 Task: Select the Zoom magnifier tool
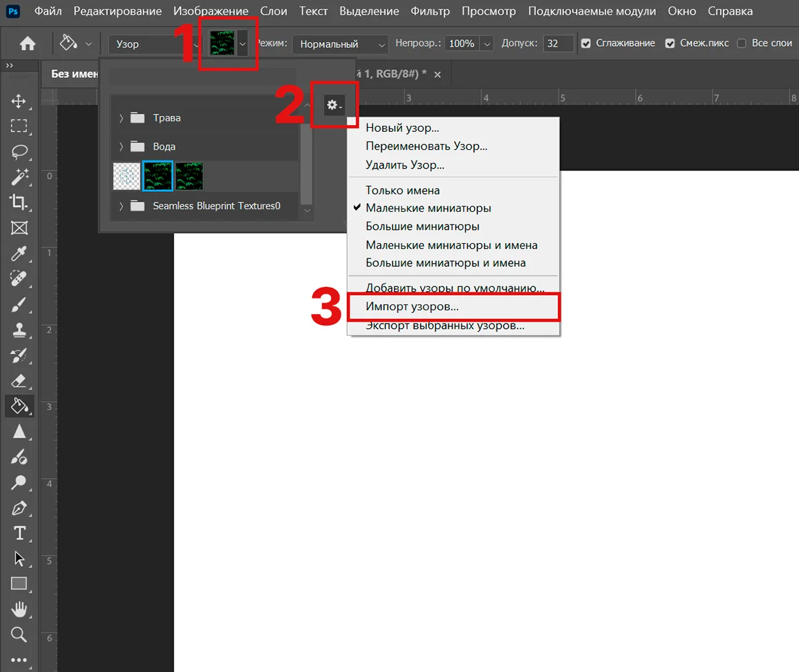[x=19, y=635]
